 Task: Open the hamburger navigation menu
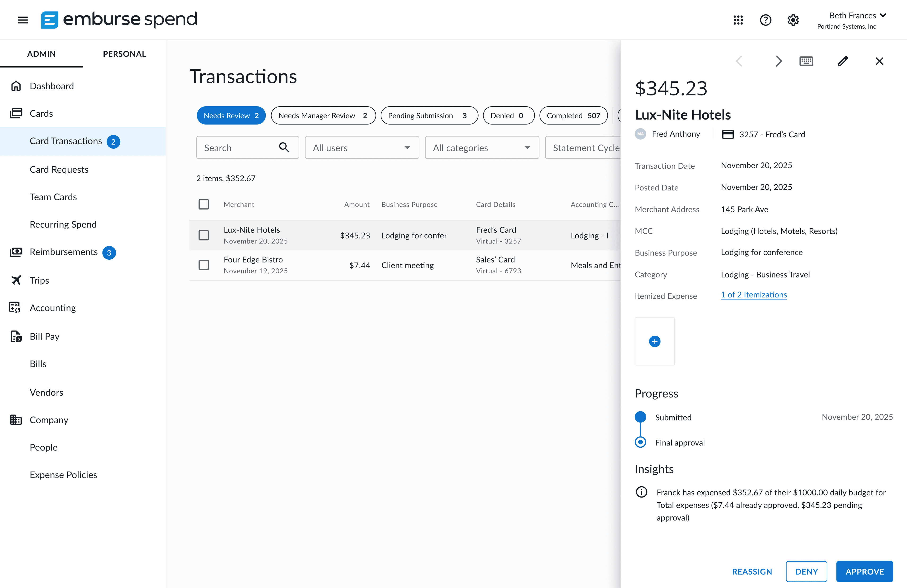tap(23, 20)
